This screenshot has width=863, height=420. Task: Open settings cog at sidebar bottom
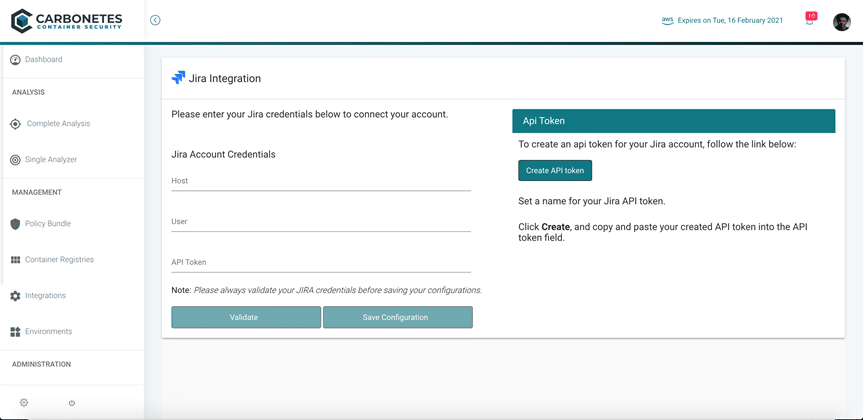coord(24,402)
